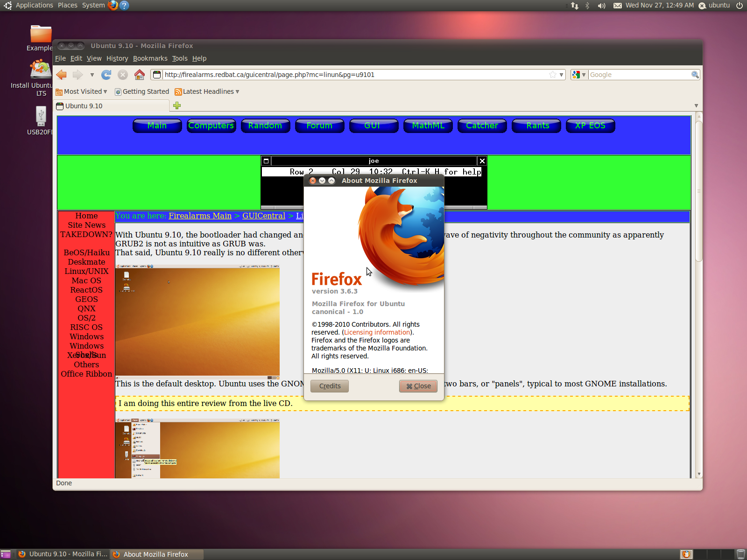Expand the Most Visited bookmarks folder
This screenshot has height=560, width=747.
point(81,91)
